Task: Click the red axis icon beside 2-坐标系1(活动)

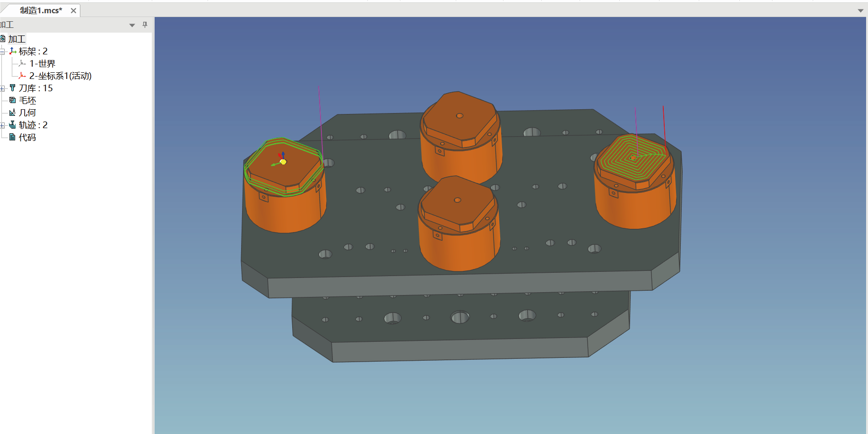Action: [x=22, y=75]
